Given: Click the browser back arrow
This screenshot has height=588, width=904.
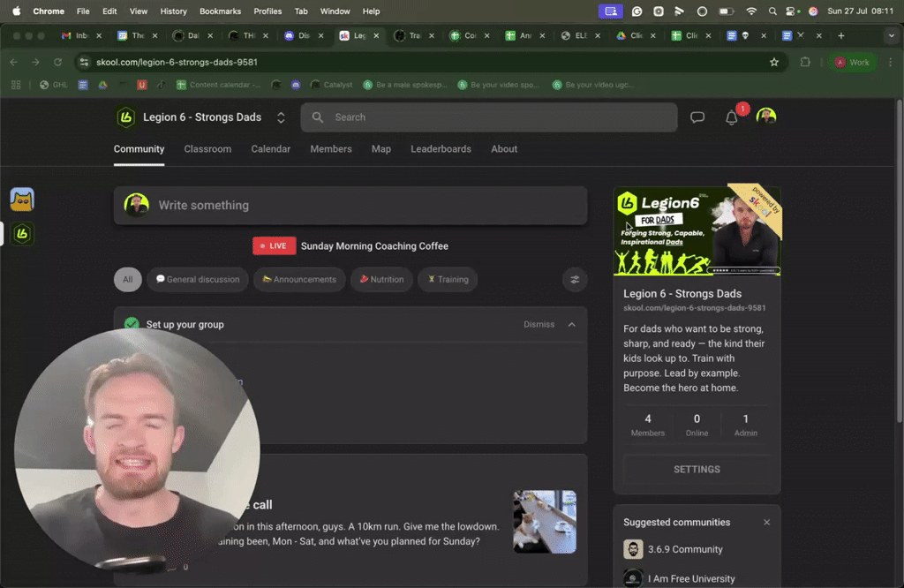Looking at the screenshot, I should 14,63.
